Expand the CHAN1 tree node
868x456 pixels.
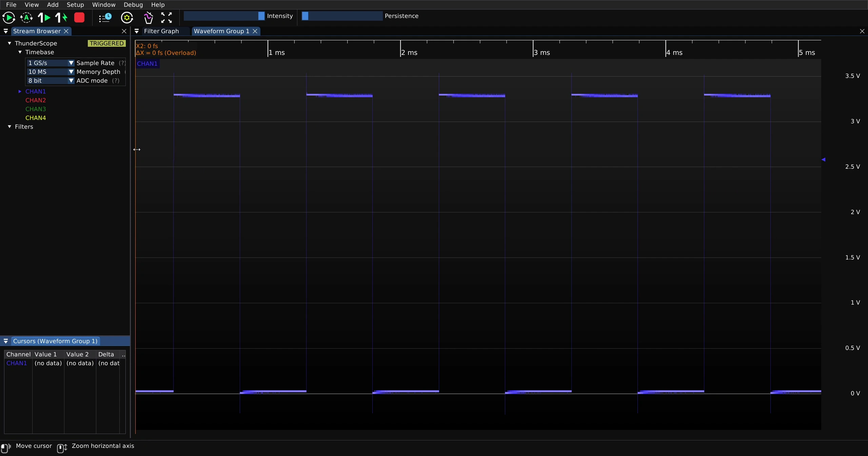coord(20,91)
